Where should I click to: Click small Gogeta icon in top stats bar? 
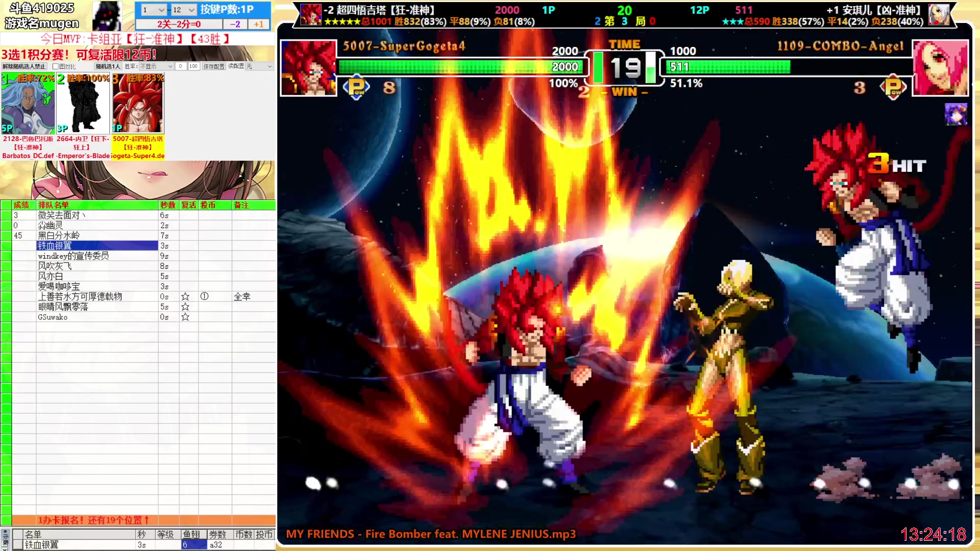[x=310, y=15]
